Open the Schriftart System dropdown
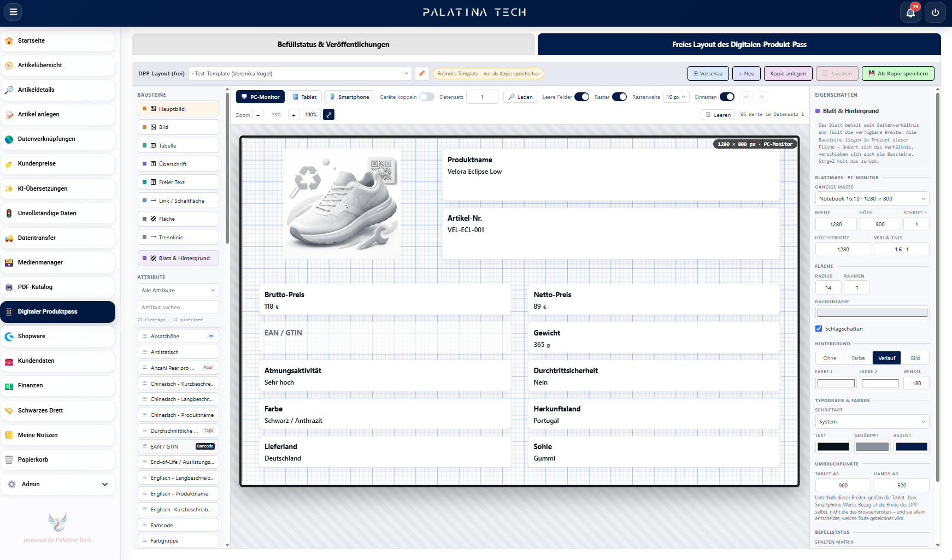The image size is (952, 560). point(872,422)
